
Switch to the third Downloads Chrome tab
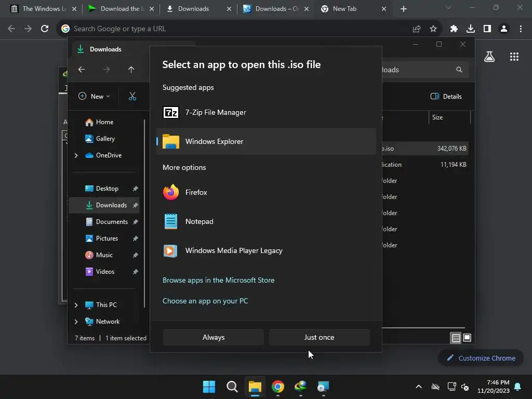click(198, 9)
